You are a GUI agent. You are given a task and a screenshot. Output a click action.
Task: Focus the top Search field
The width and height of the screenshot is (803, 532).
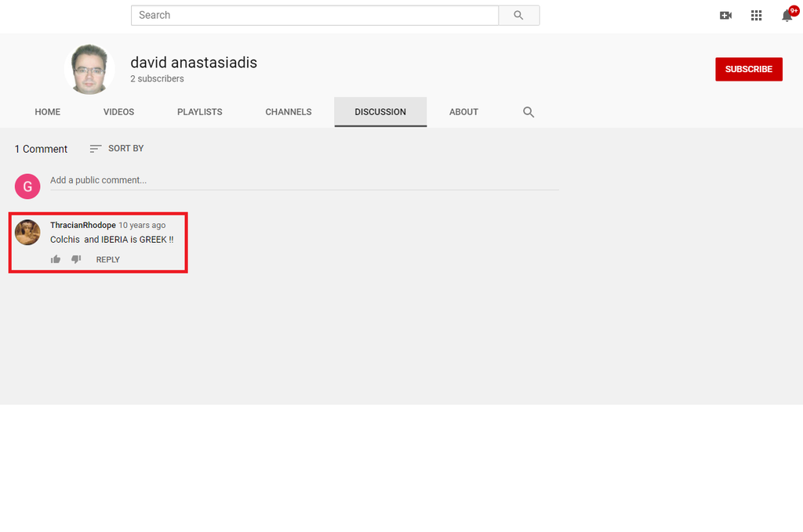pos(315,16)
